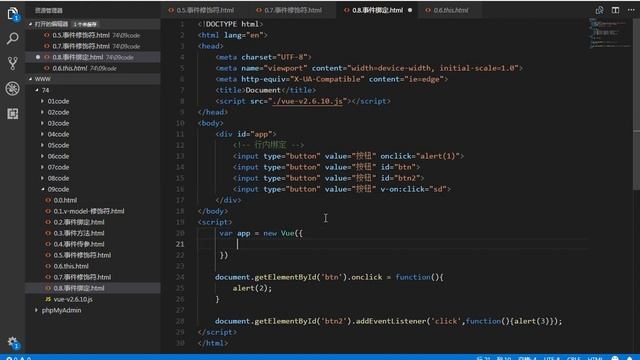Click the unsaved dot on the 0.8 tab
Screen dimensions: 640x360
click(x=410, y=10)
